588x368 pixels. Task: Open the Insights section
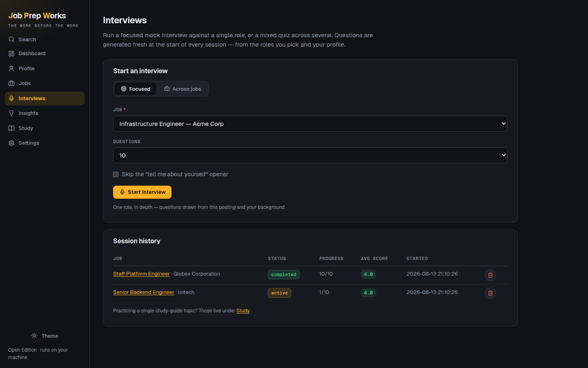point(45,113)
